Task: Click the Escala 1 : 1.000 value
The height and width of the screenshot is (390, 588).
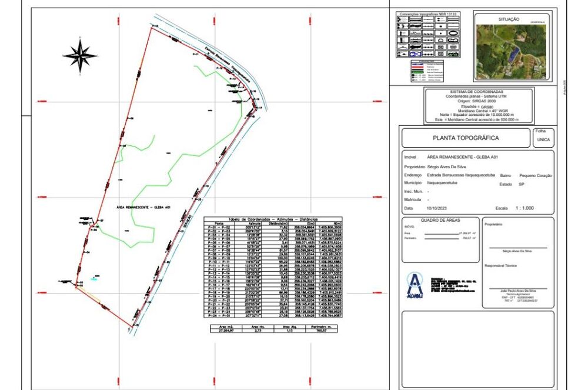Action: pyautogui.click(x=524, y=208)
